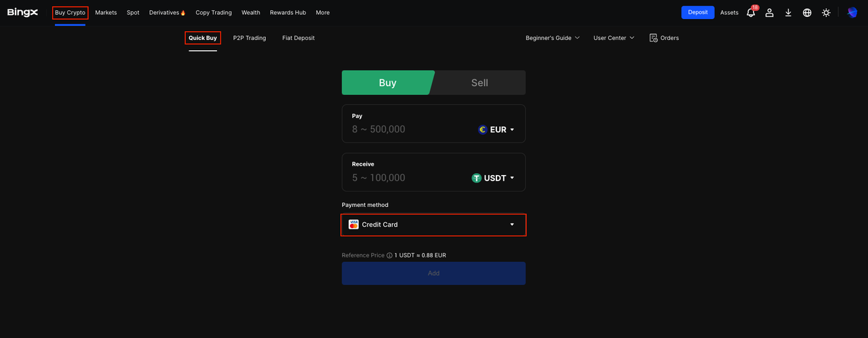Toggle light theme sun icon
Image resolution: width=868 pixels, height=338 pixels.
tap(826, 12)
